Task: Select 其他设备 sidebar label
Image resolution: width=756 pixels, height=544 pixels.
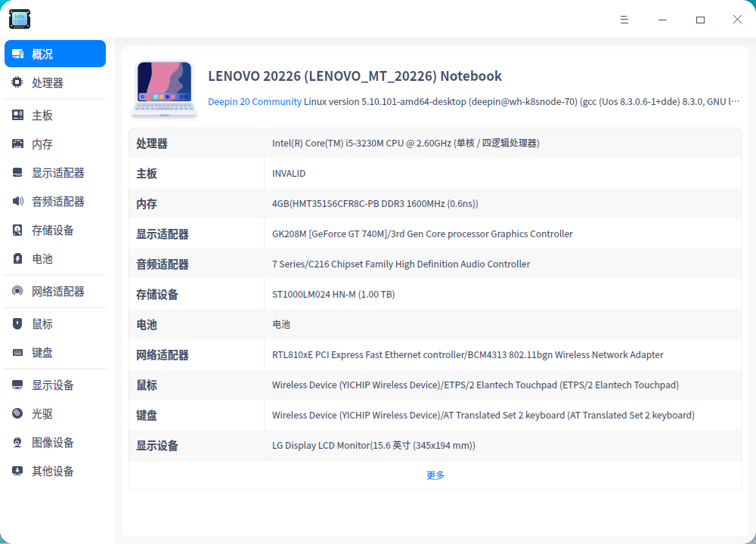Action: click(53, 471)
